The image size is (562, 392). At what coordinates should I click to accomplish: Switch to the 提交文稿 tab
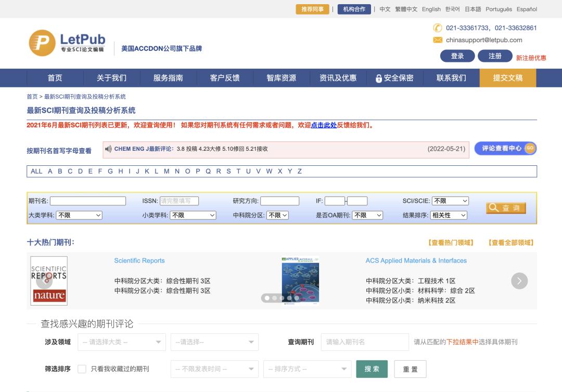click(507, 77)
